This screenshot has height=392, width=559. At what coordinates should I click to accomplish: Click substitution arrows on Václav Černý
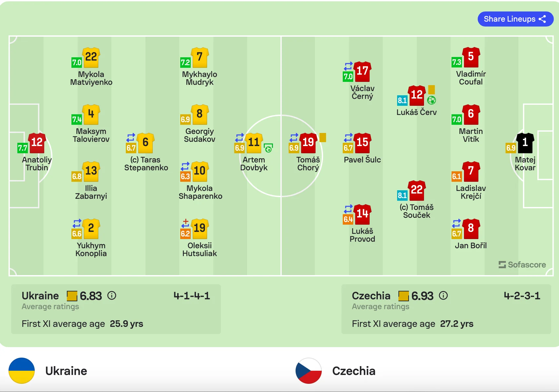348,66
